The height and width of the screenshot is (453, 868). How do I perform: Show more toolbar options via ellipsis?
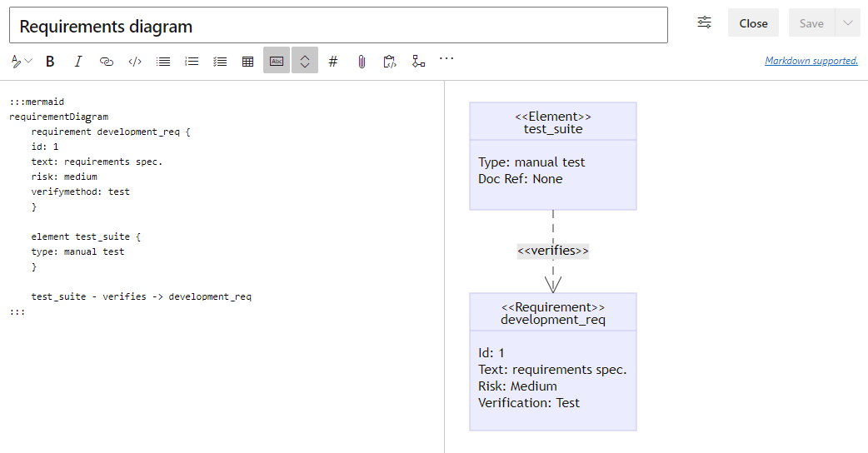click(446, 59)
